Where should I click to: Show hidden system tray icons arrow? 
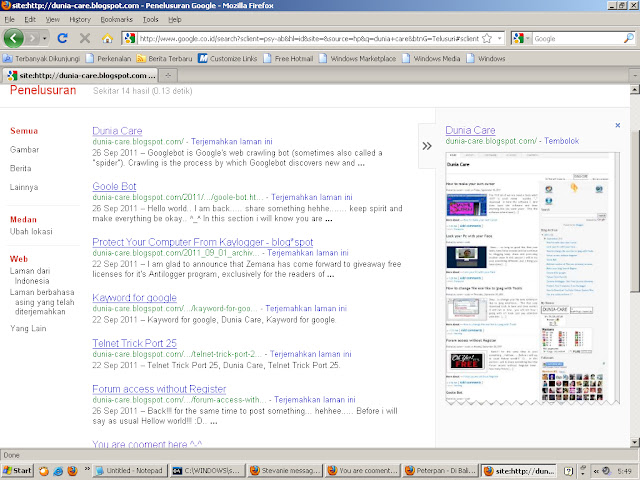[x=596, y=471]
